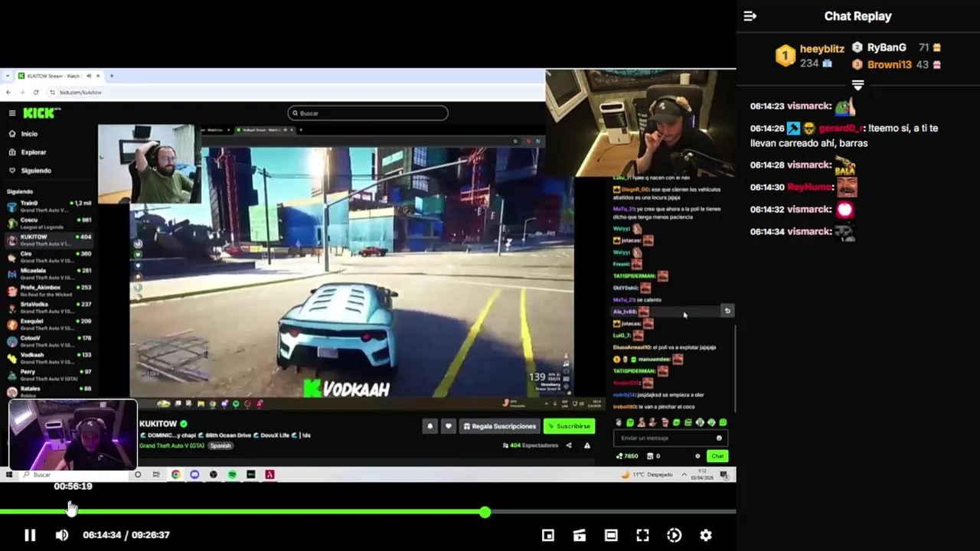Click the clip creation icon in player controls
Screen dimensions: 980x551
[580, 536]
